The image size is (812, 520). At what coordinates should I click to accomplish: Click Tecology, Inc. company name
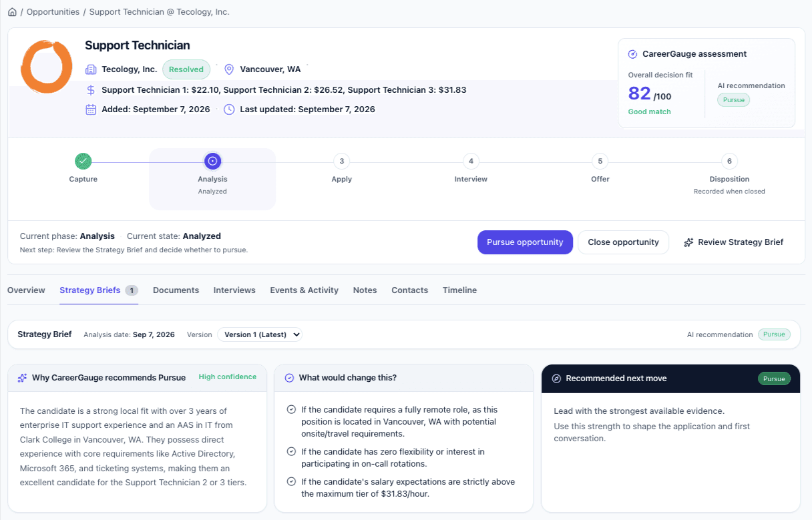coord(130,69)
